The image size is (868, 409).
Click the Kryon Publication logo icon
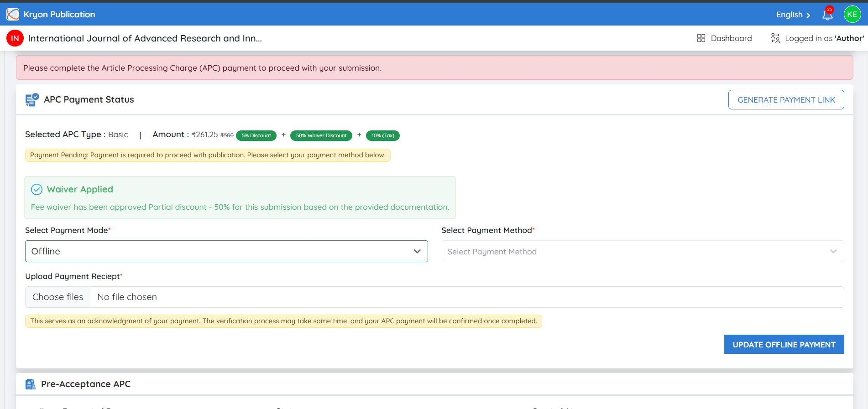13,15
